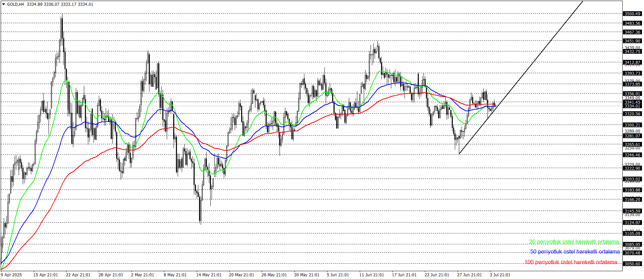Click the 30 May 21:01 time label
The width and height of the screenshot is (644, 279).
tap(307, 275)
